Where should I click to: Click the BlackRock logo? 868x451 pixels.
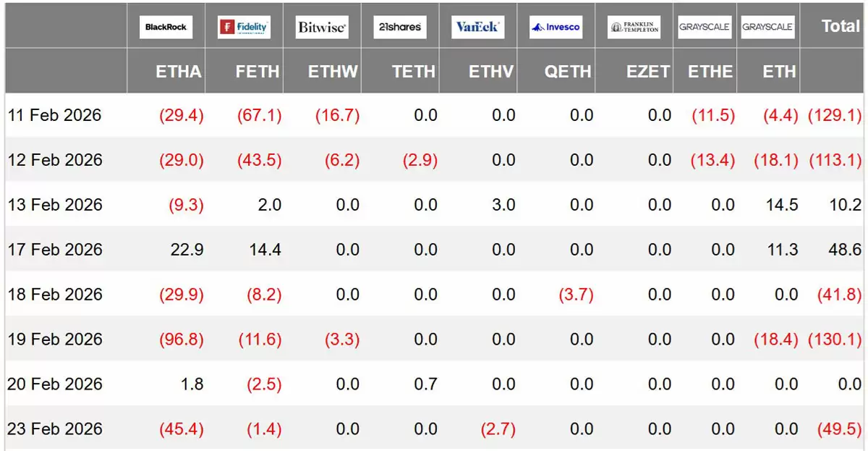166,28
